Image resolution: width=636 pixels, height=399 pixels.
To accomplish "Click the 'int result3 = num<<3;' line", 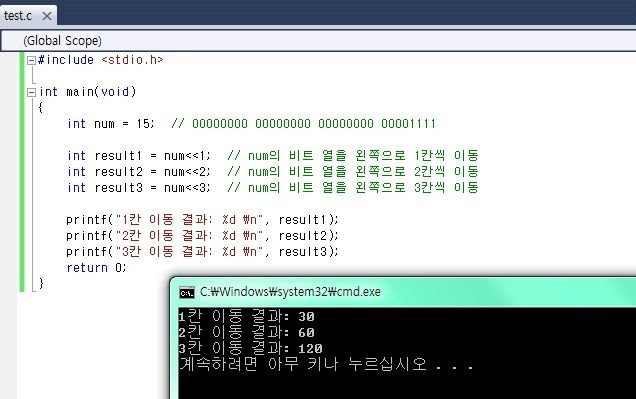I will (139, 188).
